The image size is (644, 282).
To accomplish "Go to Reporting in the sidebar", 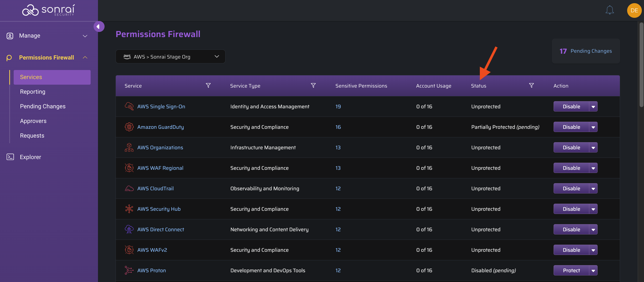I will coord(32,92).
